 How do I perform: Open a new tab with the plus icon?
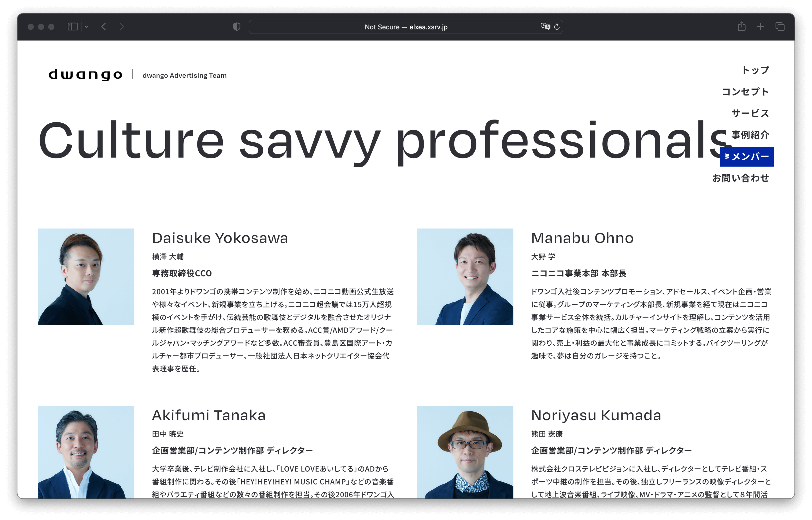point(760,27)
